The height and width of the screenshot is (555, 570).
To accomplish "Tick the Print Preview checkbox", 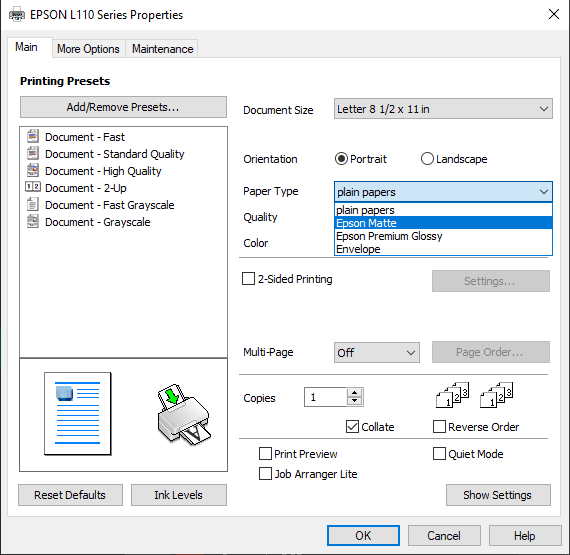I will (x=265, y=454).
